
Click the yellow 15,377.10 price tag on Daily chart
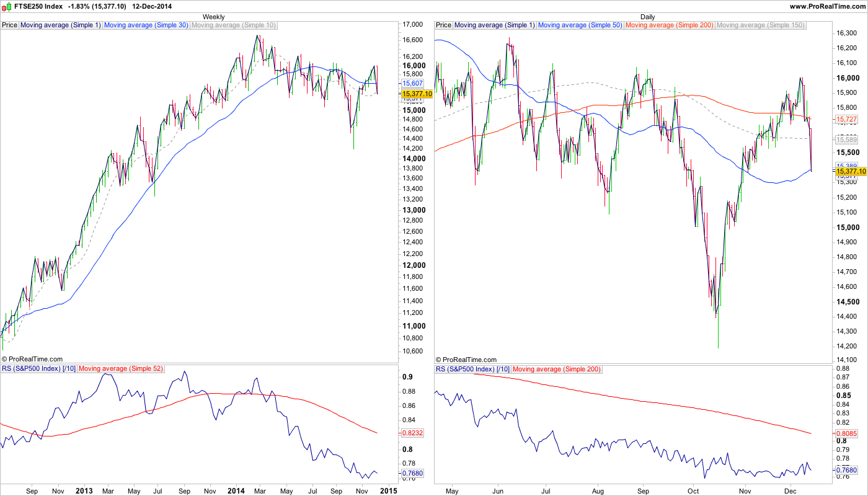pos(851,170)
